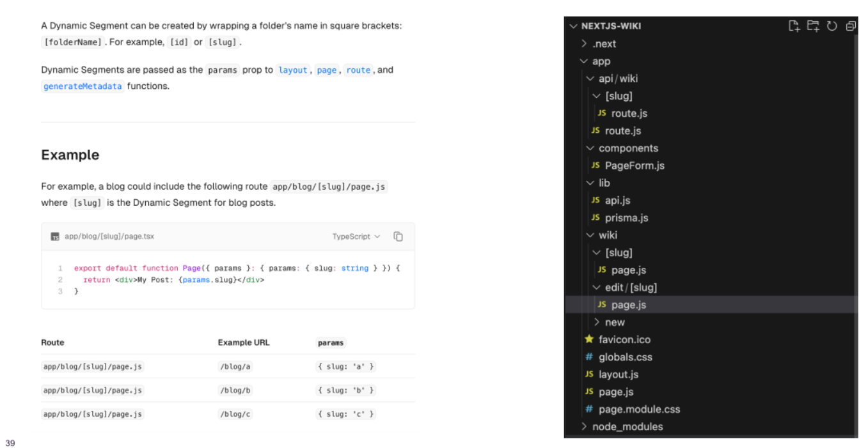Click the New File icon in explorer header
Viewport: 868px width, 448px height.
(794, 26)
